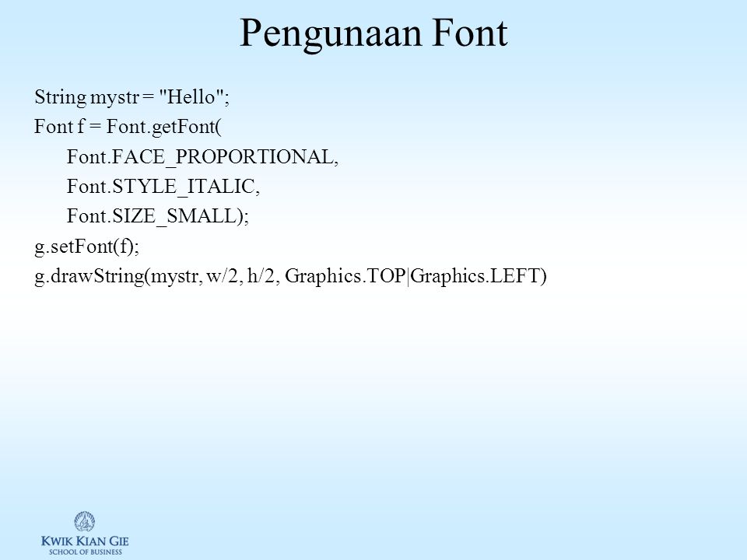Select the line String mystr = "Hello";
The image size is (747, 560).
(x=132, y=97)
